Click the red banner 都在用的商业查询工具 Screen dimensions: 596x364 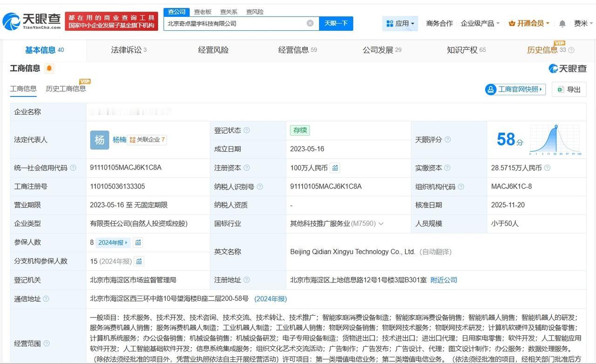[111, 21]
